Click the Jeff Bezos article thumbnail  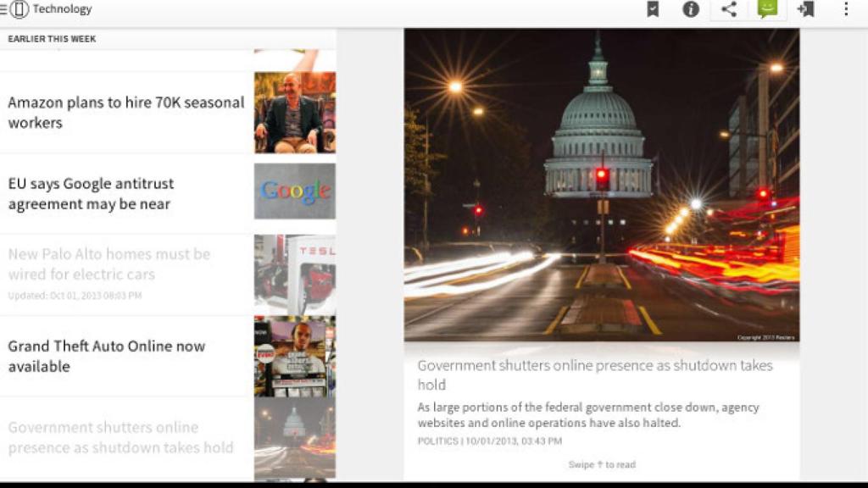tap(295, 113)
